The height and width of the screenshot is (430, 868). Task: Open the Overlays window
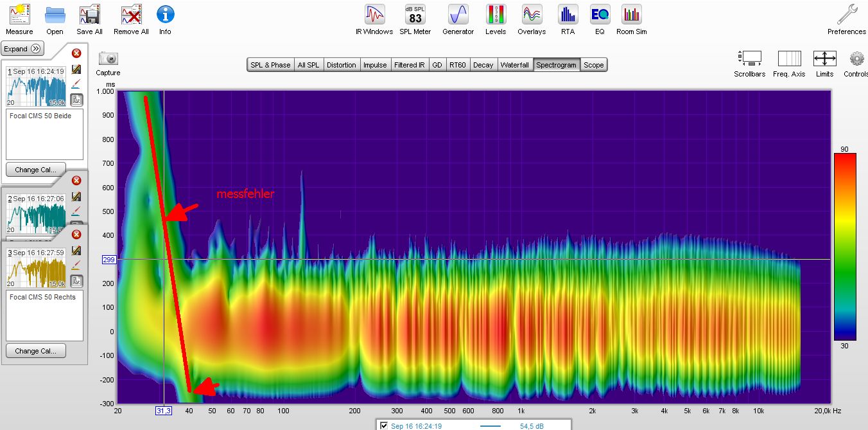[532, 14]
